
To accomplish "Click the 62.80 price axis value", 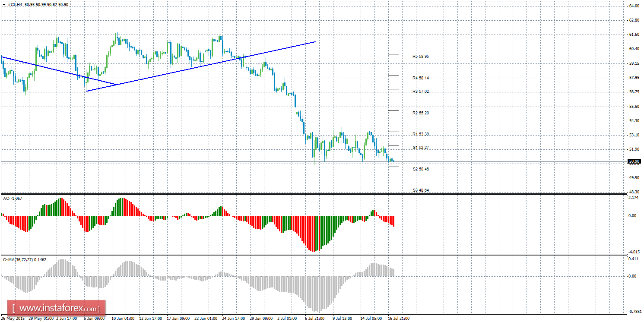I will 634,20.
